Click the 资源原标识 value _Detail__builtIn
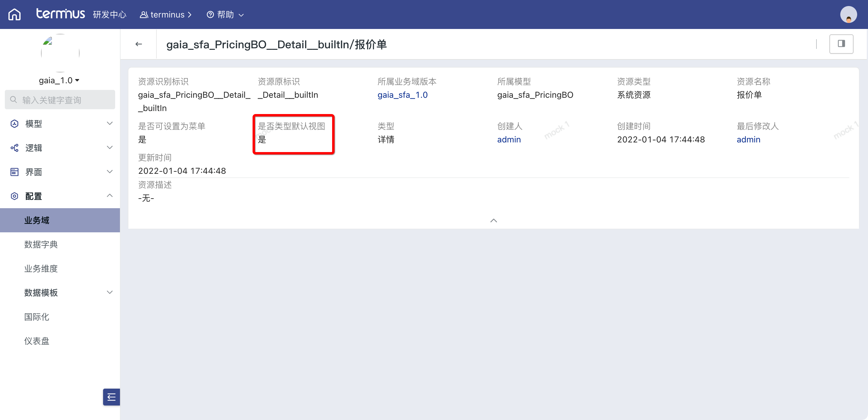This screenshot has width=868, height=420. click(x=288, y=95)
